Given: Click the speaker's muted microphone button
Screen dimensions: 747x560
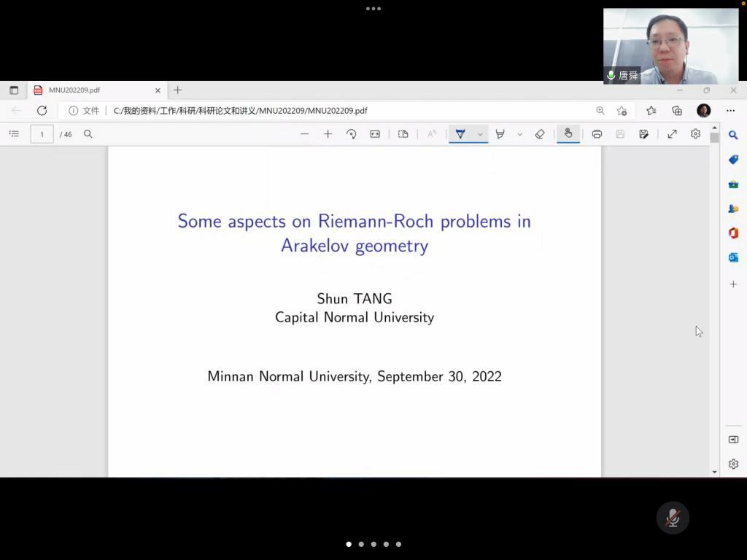Looking at the screenshot, I should (673, 518).
